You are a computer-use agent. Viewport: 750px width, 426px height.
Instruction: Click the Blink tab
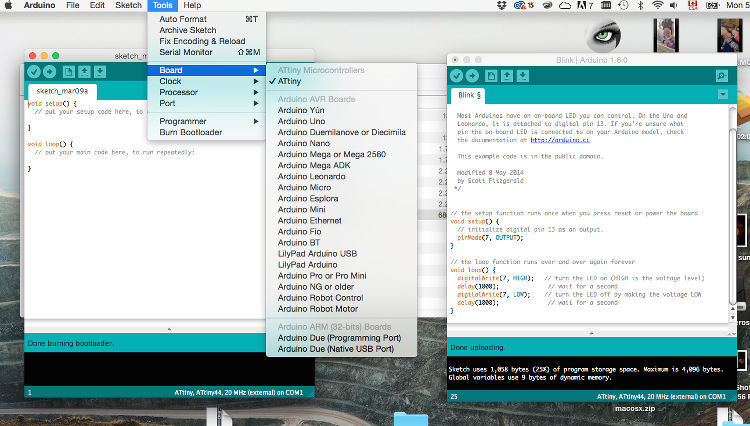[x=469, y=95]
